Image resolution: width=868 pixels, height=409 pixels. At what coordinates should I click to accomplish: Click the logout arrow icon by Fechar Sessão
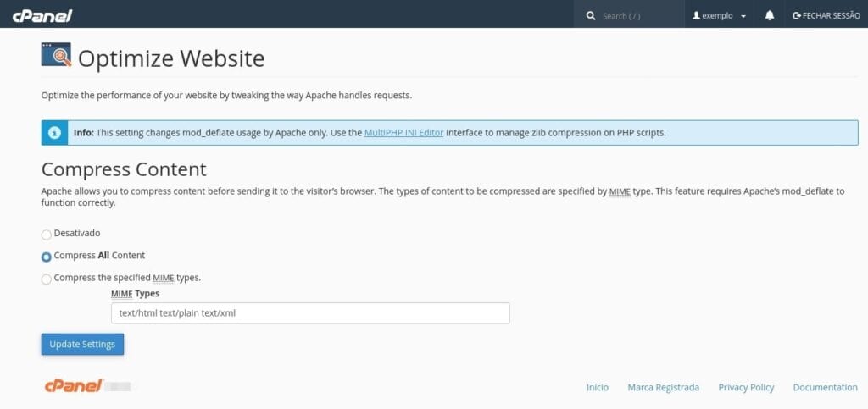(x=797, y=15)
